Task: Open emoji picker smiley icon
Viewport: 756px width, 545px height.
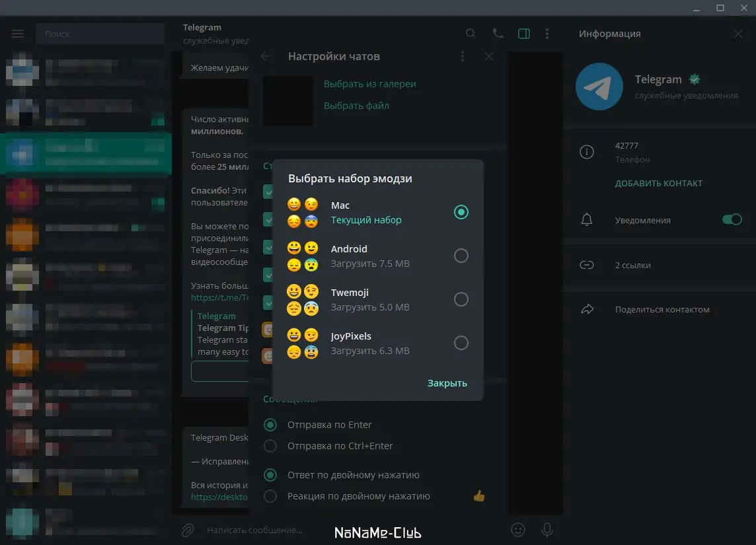Action: (x=518, y=530)
